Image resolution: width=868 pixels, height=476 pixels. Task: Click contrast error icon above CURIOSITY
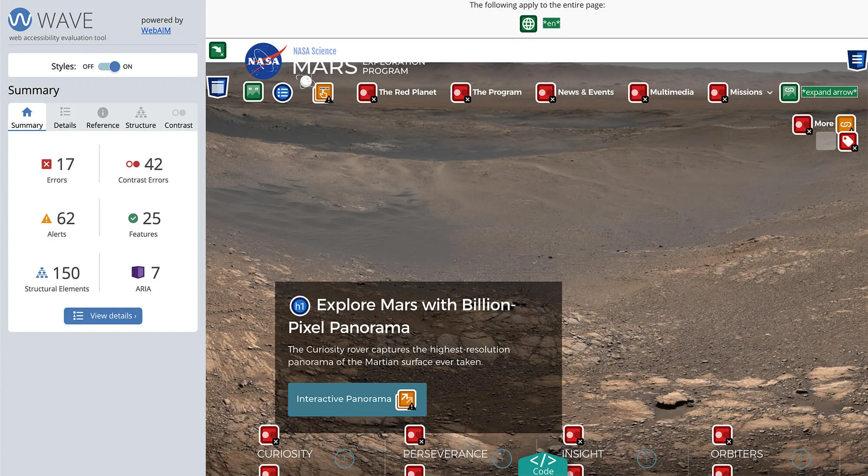tap(269, 435)
